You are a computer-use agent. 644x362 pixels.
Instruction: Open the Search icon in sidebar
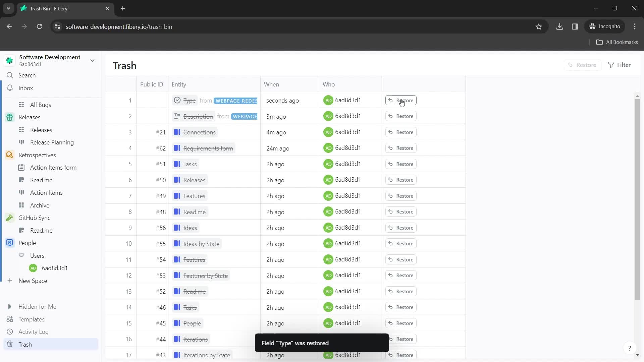point(10,75)
